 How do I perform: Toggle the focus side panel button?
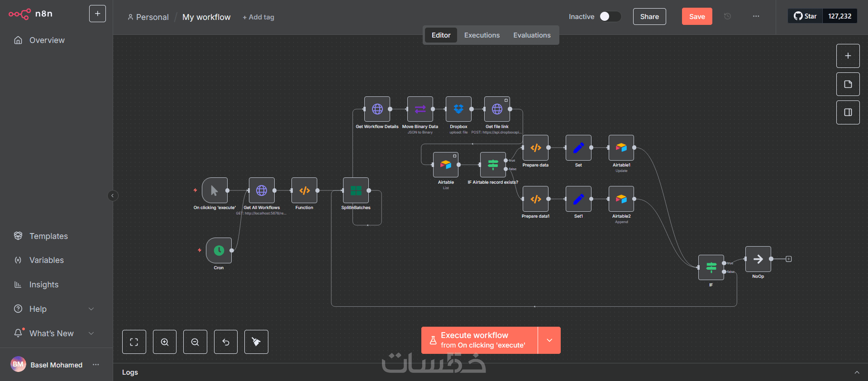(x=848, y=112)
